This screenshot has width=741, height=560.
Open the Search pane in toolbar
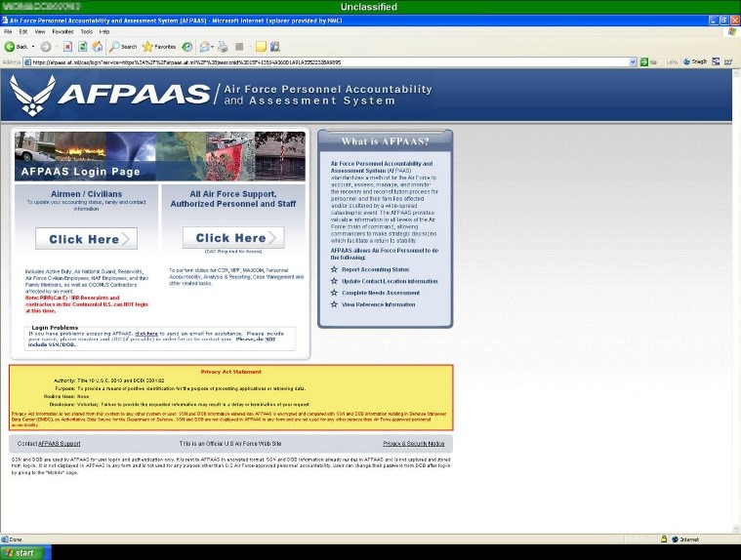coord(123,46)
